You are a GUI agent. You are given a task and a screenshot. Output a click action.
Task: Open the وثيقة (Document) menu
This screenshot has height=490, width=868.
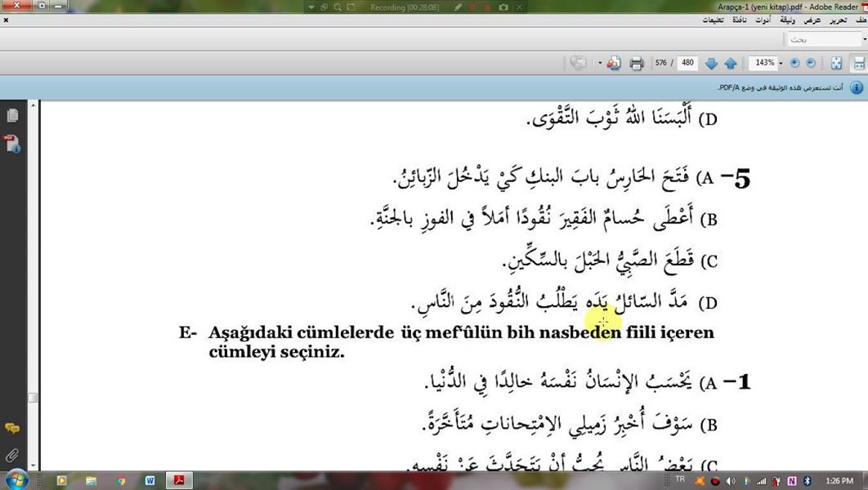pyautogui.click(x=787, y=20)
